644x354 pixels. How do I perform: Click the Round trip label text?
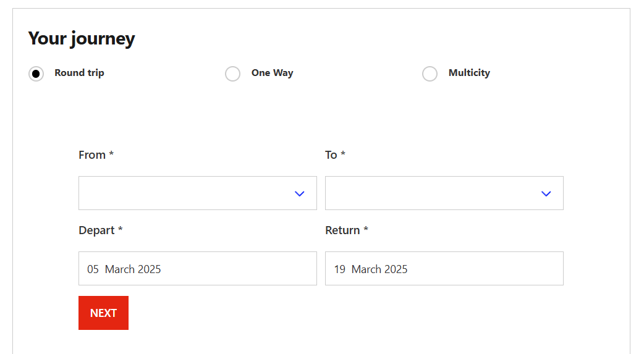pyautogui.click(x=79, y=73)
